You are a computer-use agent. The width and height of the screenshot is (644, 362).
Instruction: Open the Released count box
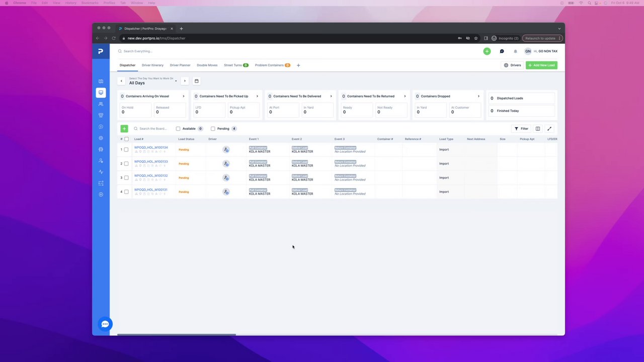pos(170,110)
